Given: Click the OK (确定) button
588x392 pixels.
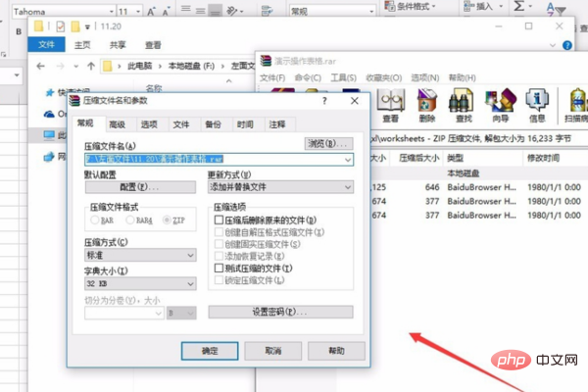Looking at the screenshot, I should coord(210,351).
